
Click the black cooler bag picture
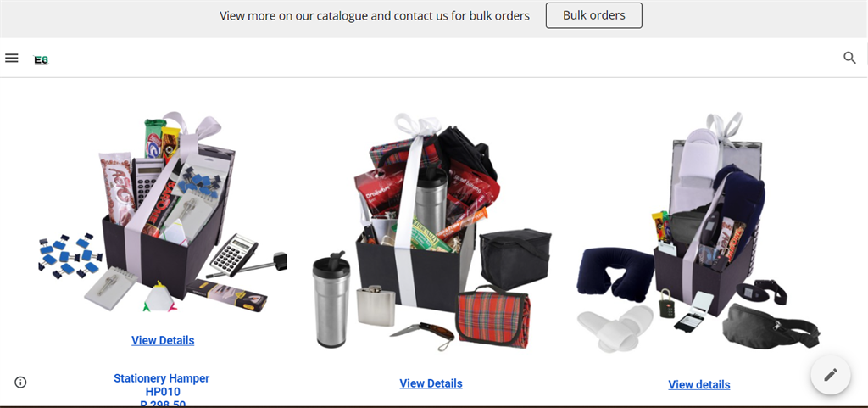coord(515,259)
